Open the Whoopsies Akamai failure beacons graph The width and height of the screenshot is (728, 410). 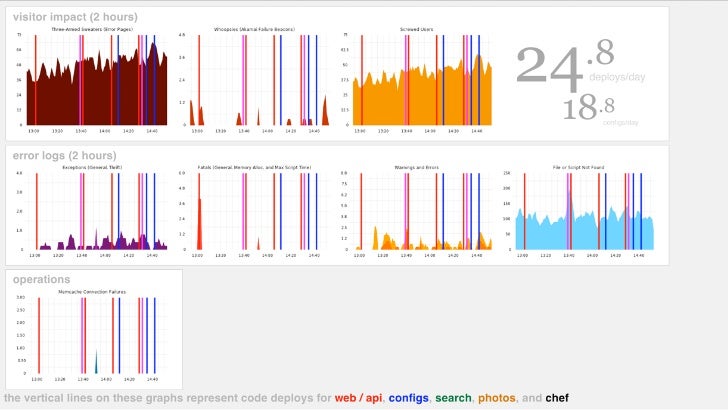coord(254,80)
